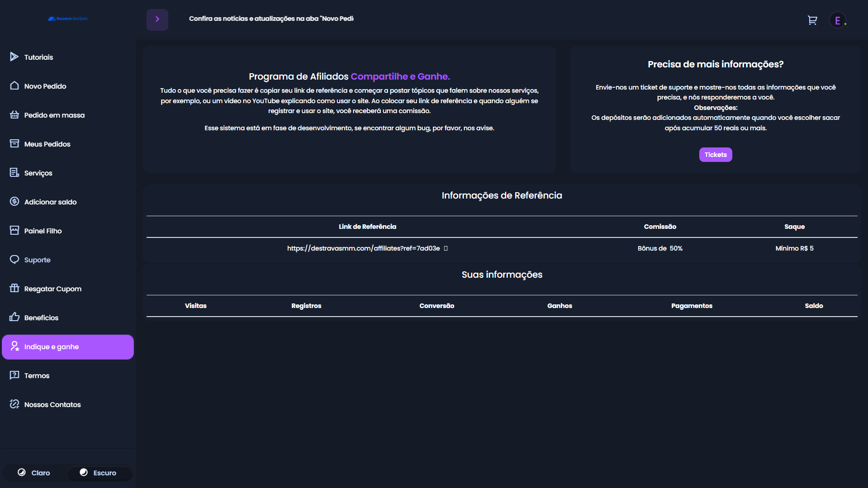Open the Novo Pedido menu item
The height and width of the screenshot is (488, 868).
pos(45,86)
